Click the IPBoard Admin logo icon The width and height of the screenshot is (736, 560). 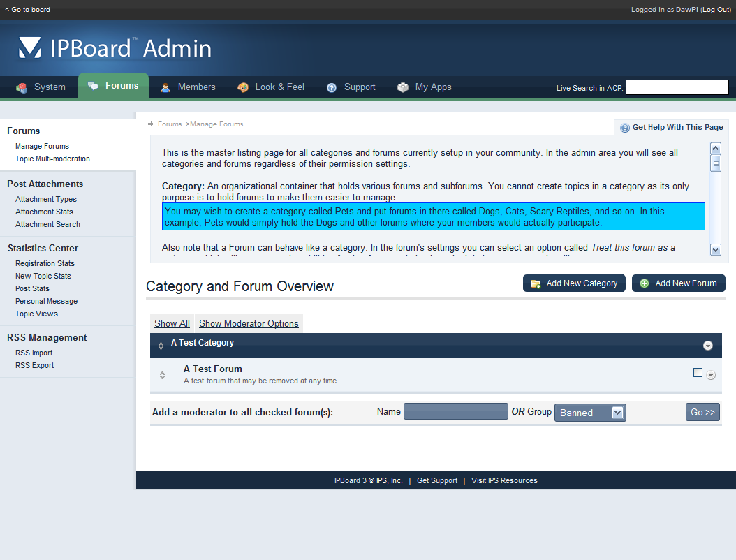click(x=30, y=48)
